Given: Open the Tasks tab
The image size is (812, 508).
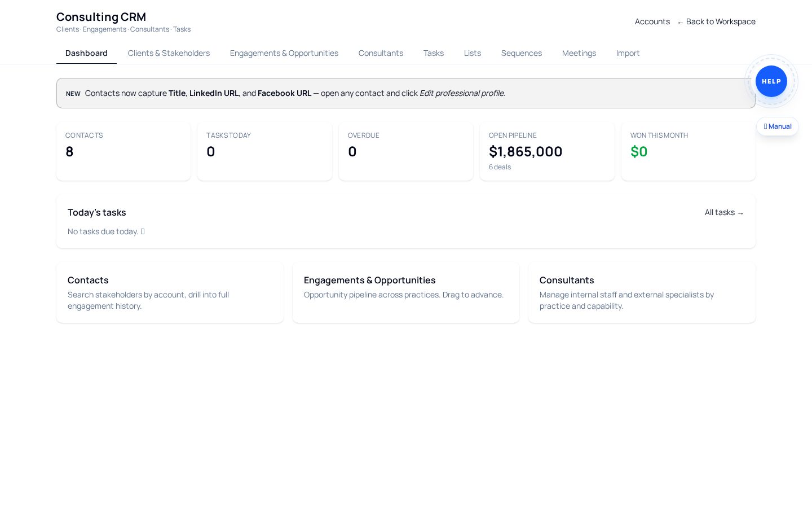Looking at the screenshot, I should coord(434,53).
